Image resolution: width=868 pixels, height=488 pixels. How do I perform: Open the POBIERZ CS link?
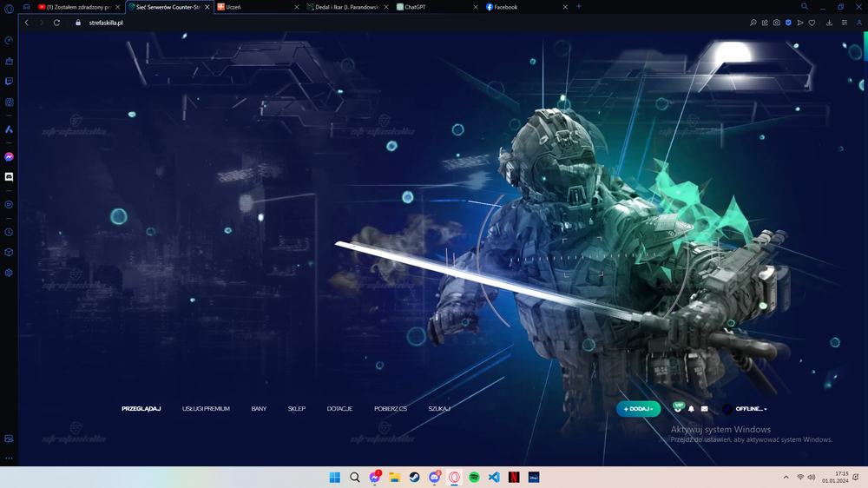click(391, 409)
